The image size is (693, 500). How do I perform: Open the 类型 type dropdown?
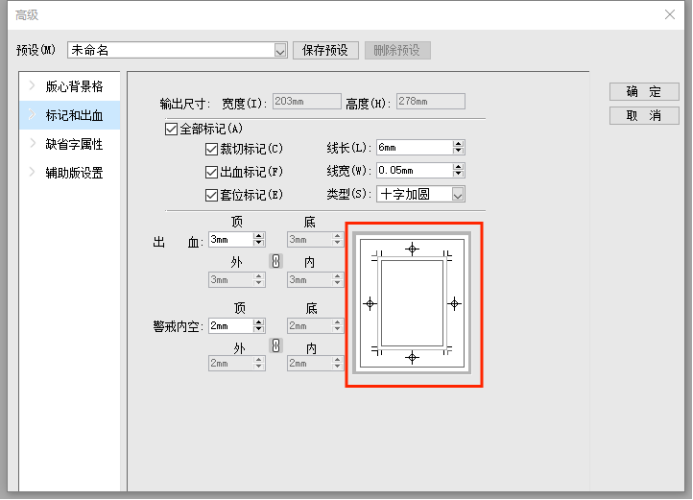[458, 194]
